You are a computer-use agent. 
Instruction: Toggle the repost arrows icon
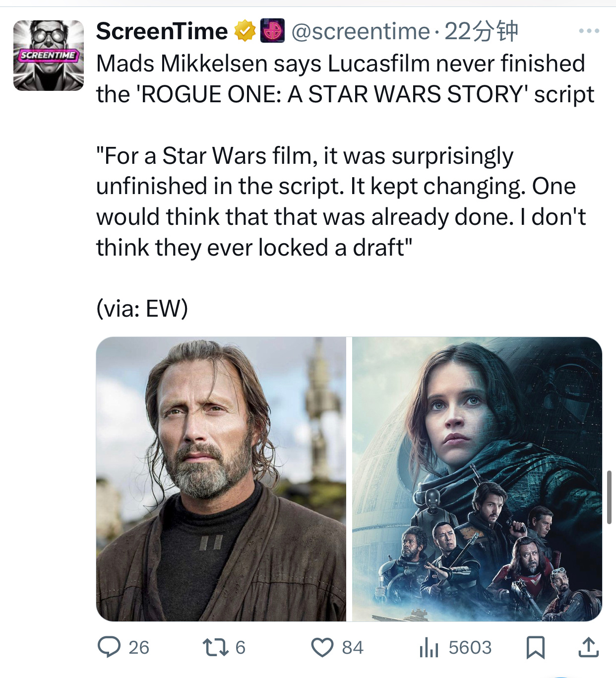click(x=216, y=647)
